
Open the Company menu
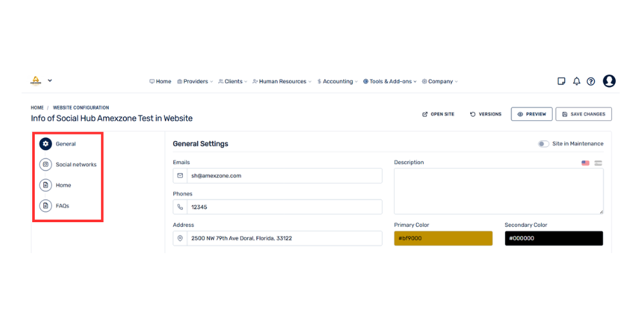click(x=440, y=81)
